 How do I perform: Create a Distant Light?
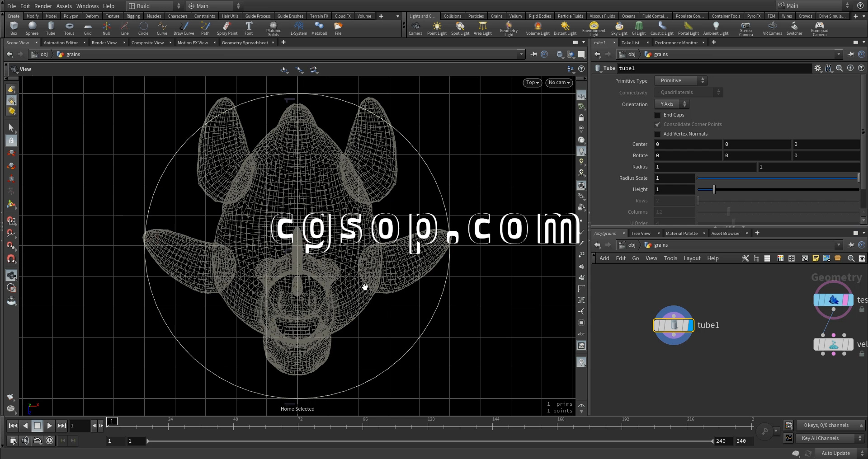[565, 28]
